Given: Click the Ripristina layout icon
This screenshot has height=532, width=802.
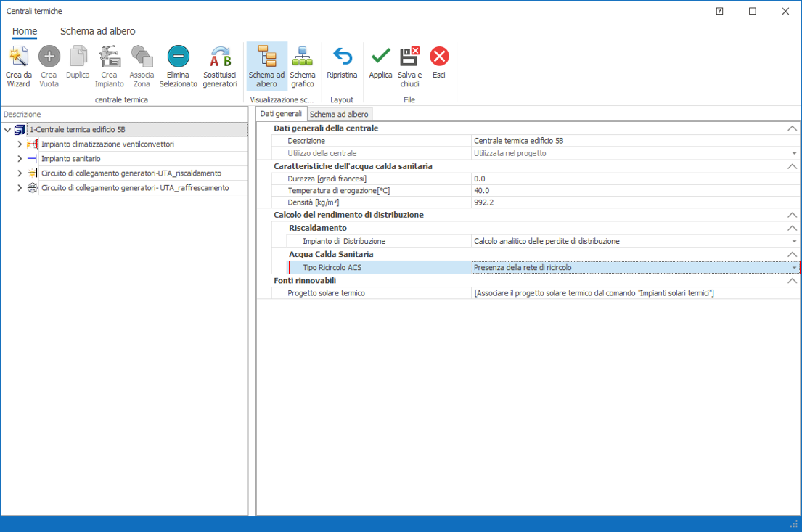Looking at the screenshot, I should [342, 57].
